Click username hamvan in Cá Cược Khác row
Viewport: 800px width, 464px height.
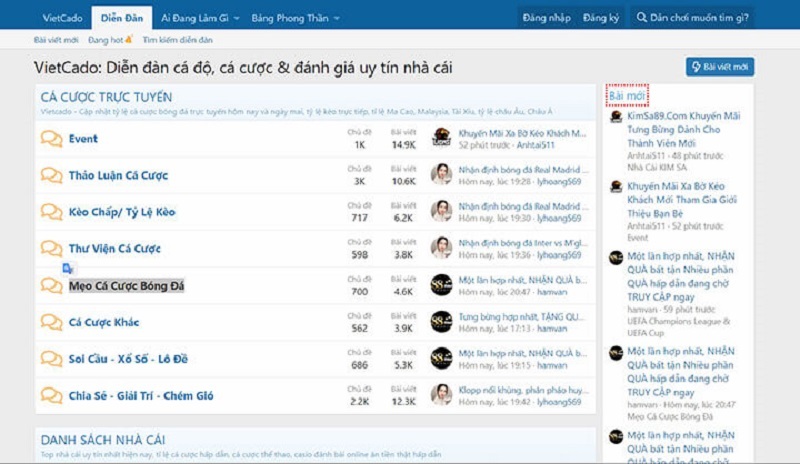tap(552, 329)
